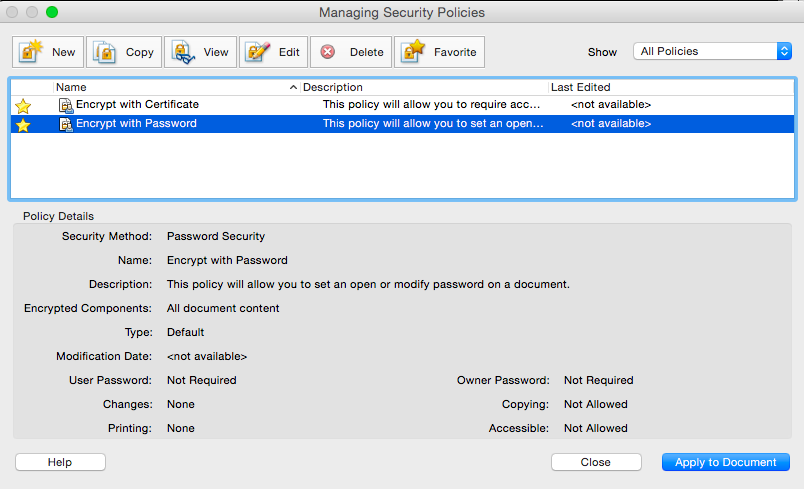Click the Favorite star toolbar icon
Screen dimensions: 804x489
tap(412, 52)
